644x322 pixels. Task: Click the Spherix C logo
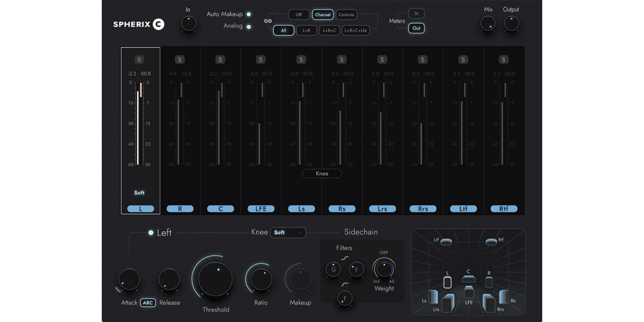click(x=139, y=24)
